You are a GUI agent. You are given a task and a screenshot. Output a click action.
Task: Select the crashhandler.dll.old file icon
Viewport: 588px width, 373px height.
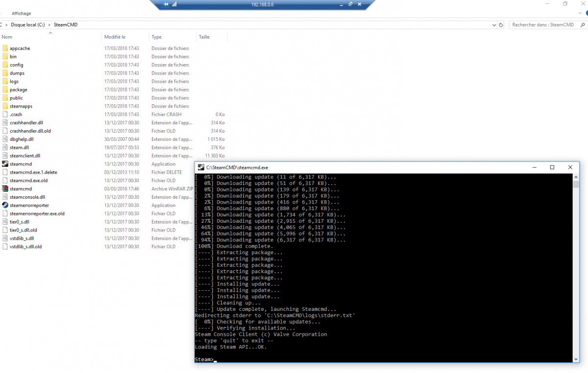[5, 131]
